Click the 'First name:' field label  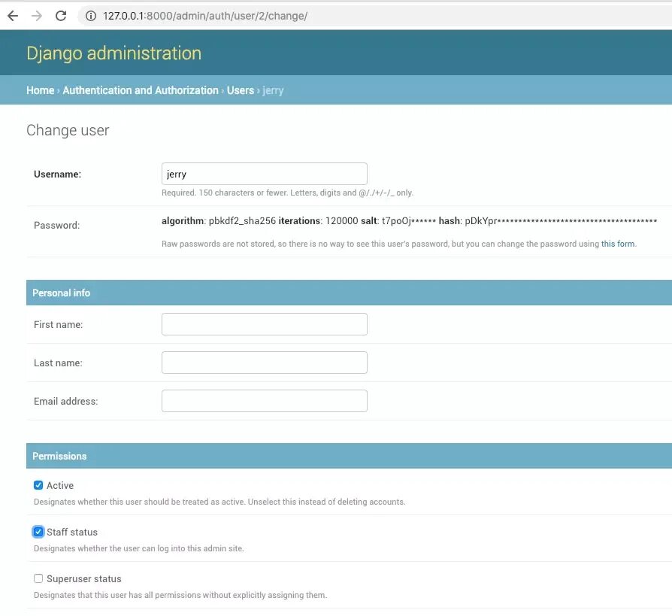(x=59, y=324)
